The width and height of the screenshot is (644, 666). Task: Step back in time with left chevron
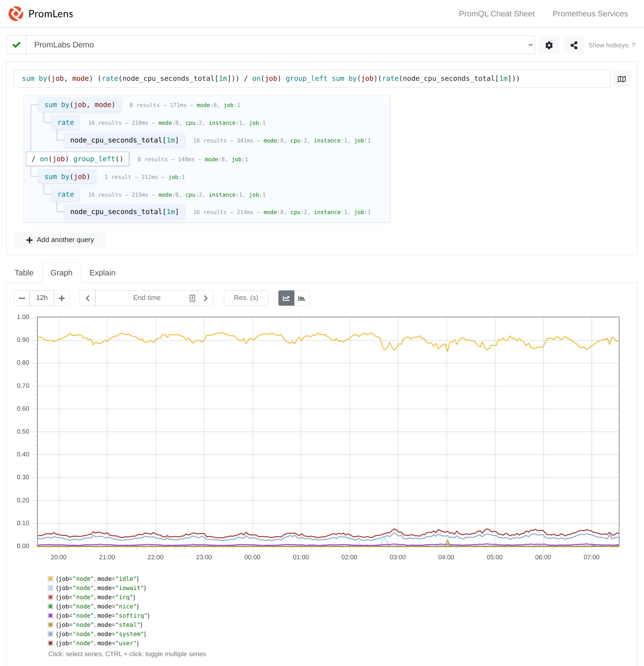(x=87, y=298)
